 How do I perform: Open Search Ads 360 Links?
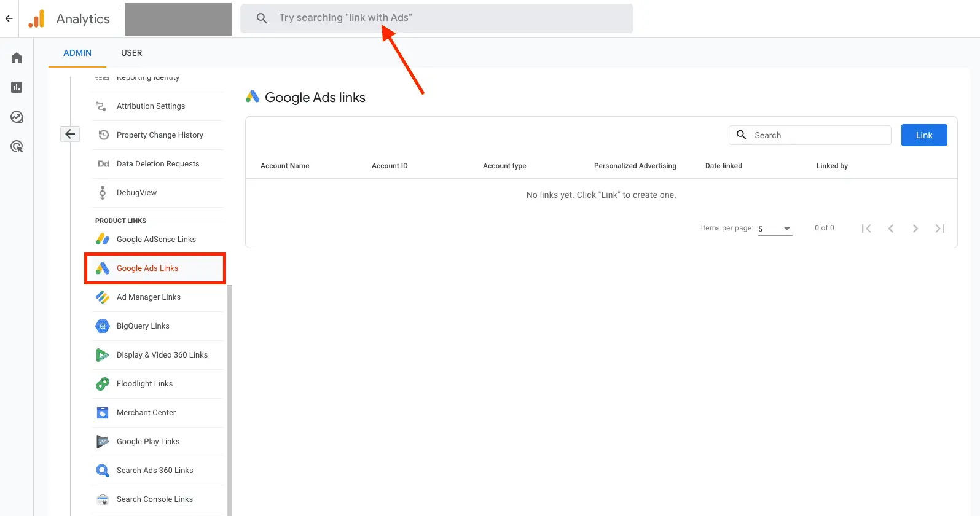(157, 471)
